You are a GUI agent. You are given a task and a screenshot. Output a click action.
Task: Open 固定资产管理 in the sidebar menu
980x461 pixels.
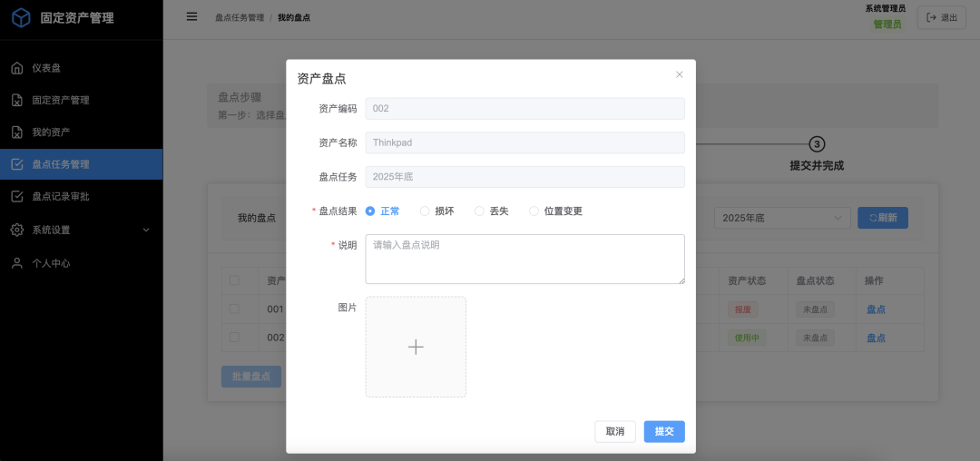[x=82, y=100]
